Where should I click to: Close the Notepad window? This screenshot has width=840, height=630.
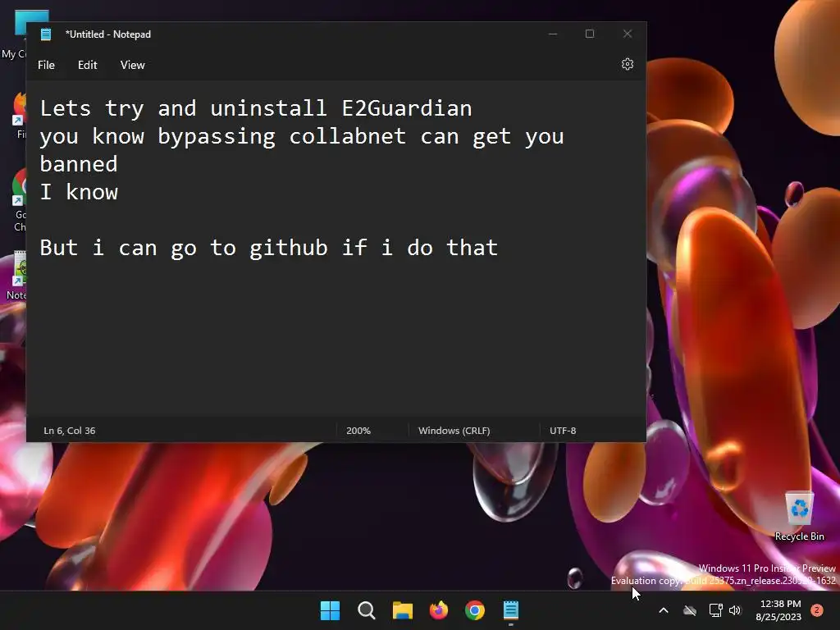(x=628, y=34)
